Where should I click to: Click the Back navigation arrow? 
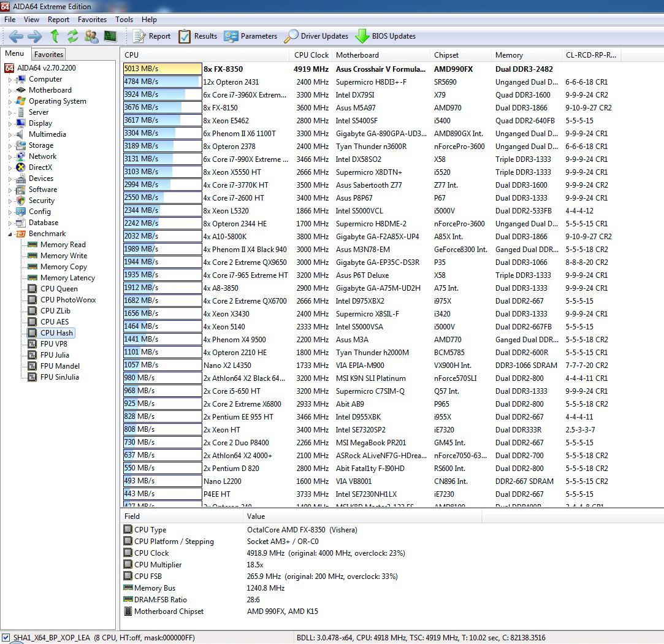(x=16, y=36)
